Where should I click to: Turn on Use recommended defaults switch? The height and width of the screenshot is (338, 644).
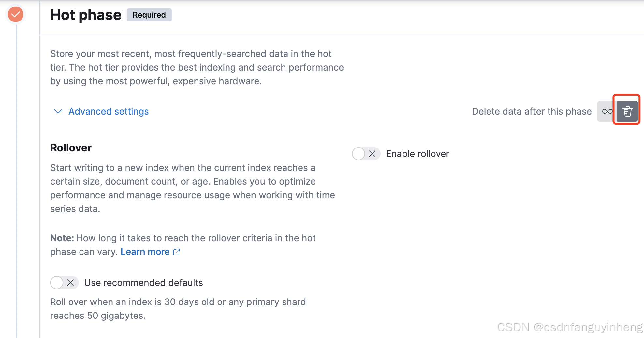64,283
